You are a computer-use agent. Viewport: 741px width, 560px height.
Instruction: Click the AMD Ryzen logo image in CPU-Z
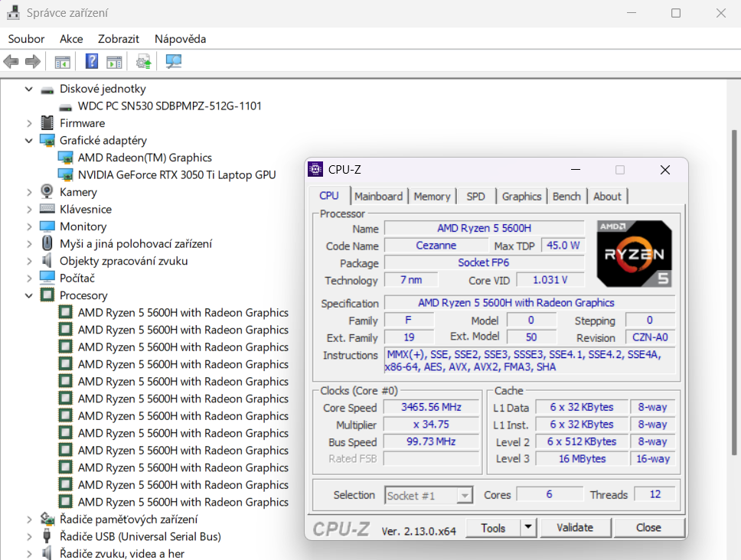[x=635, y=254]
